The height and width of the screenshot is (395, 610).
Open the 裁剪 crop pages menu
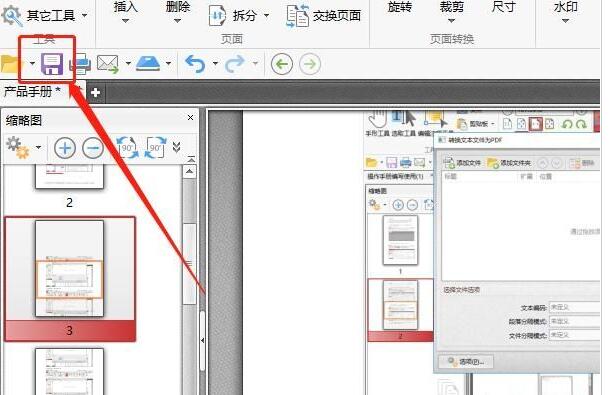coord(451,12)
